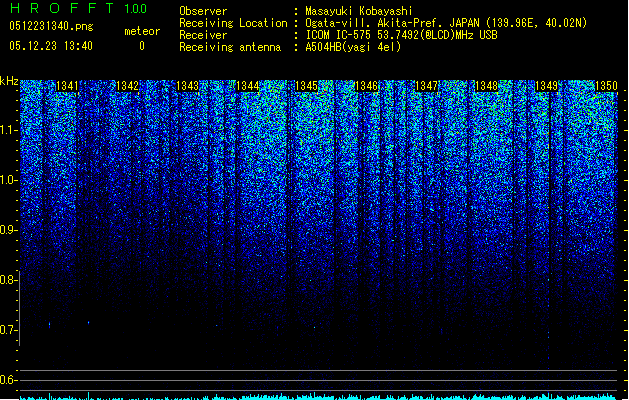This screenshot has width=629, height=400.
Task: Click the 1350 time marker
Action: point(606,86)
